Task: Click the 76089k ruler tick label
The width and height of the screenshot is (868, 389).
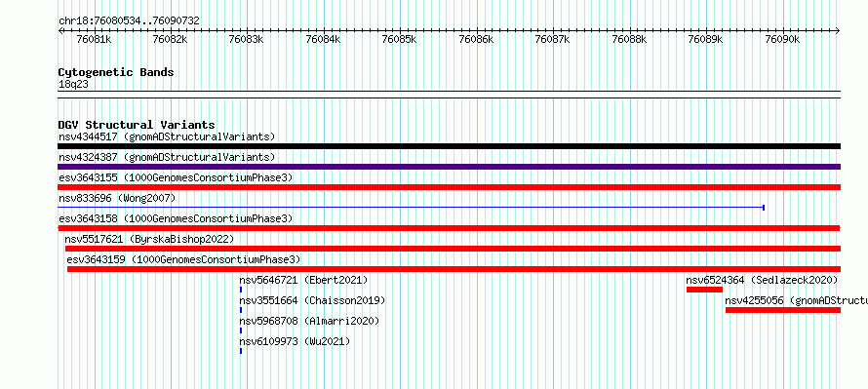Action: (705, 39)
